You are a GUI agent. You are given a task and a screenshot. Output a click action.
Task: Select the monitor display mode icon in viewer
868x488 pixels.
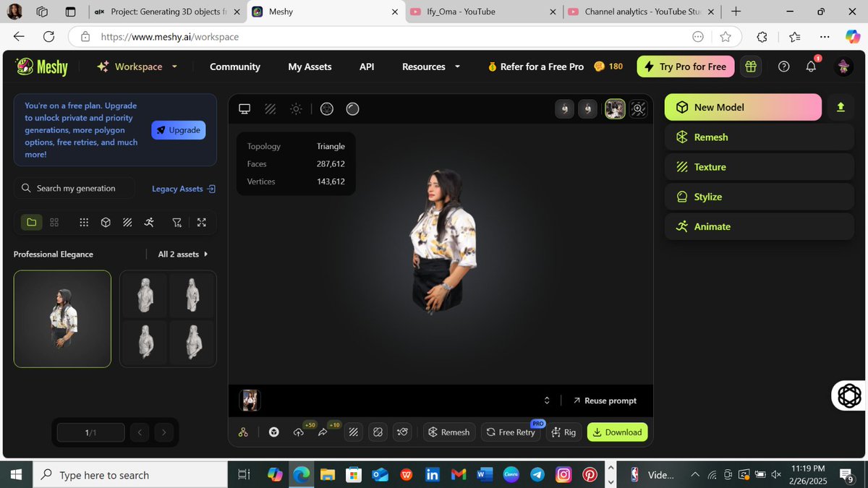pos(244,109)
